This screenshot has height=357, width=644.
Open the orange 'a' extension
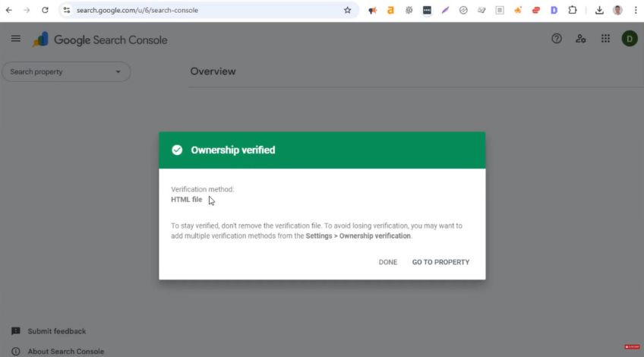tap(390, 11)
